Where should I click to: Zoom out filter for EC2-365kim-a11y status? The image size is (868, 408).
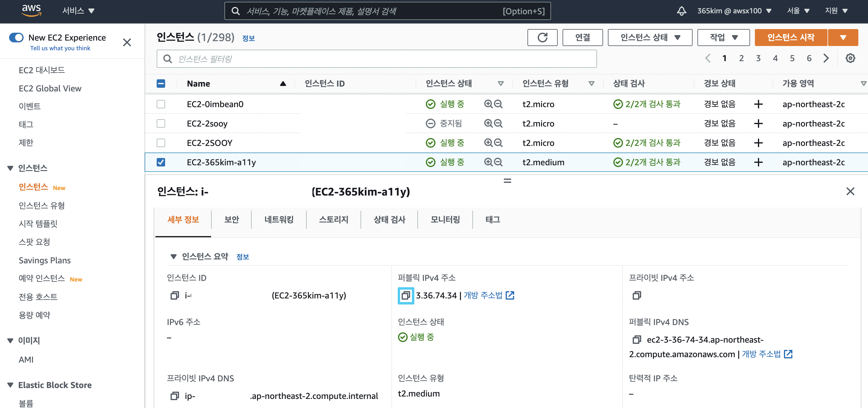pyautogui.click(x=498, y=162)
